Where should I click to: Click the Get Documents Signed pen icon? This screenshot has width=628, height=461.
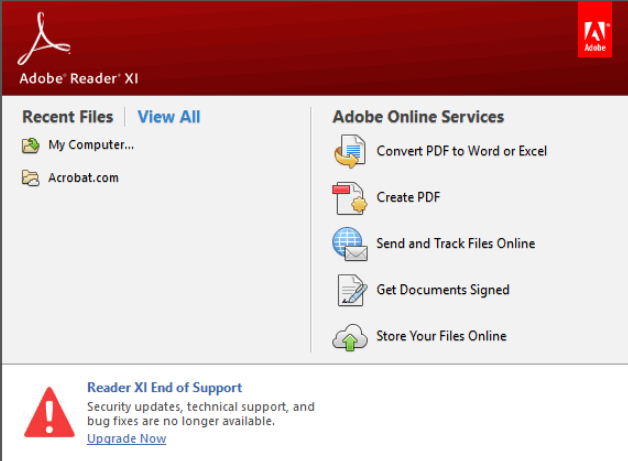pyautogui.click(x=352, y=290)
